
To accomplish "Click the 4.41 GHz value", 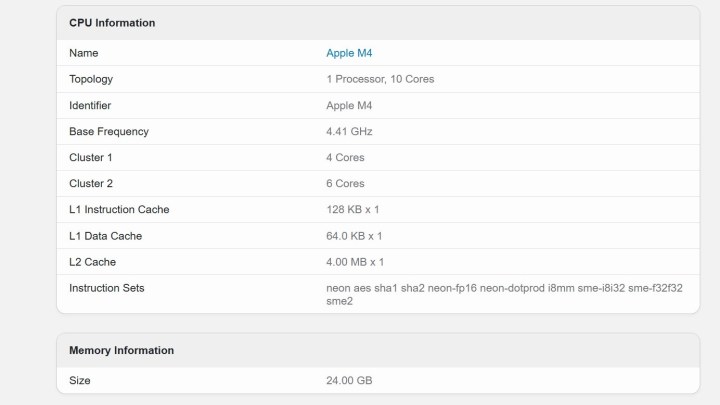I will pyautogui.click(x=349, y=132).
